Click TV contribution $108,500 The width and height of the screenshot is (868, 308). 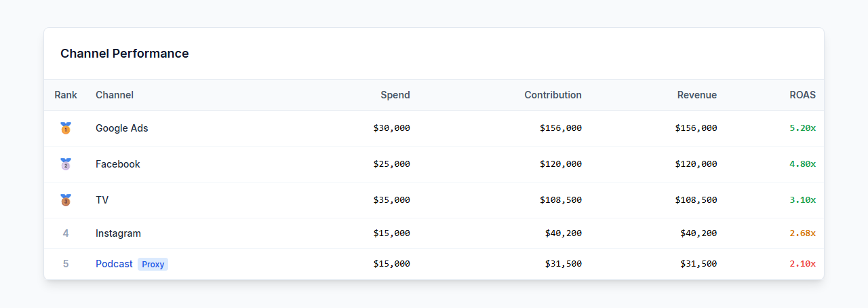point(561,200)
